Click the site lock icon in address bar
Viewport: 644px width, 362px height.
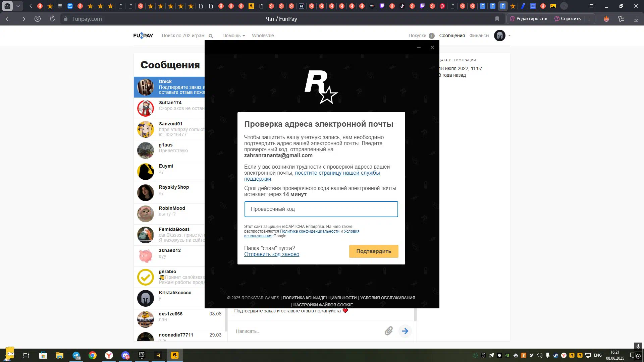(66, 19)
